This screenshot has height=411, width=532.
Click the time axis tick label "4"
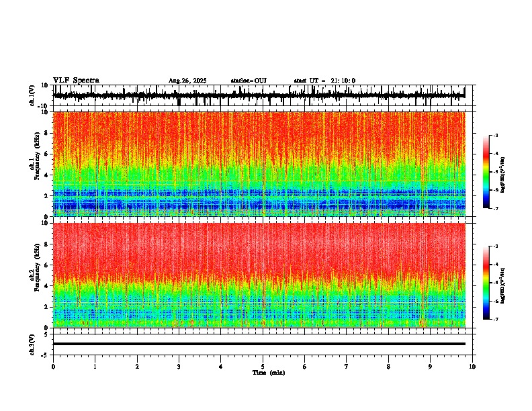(x=220, y=367)
